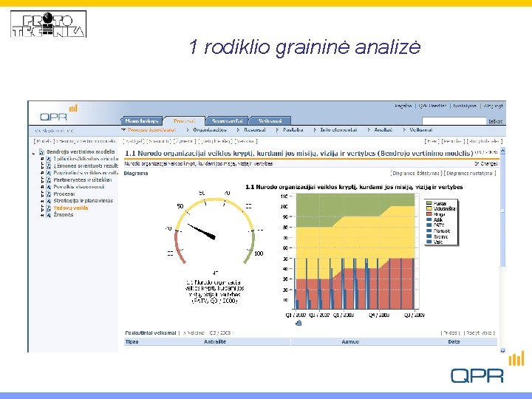
Task: Click the Antraštė column header
Action: coord(215,342)
